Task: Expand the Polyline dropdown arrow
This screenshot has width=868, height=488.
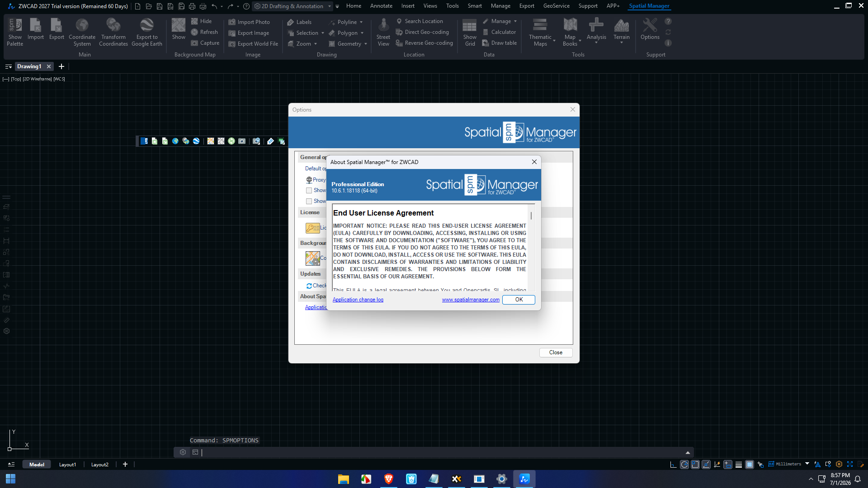Action: (361, 22)
